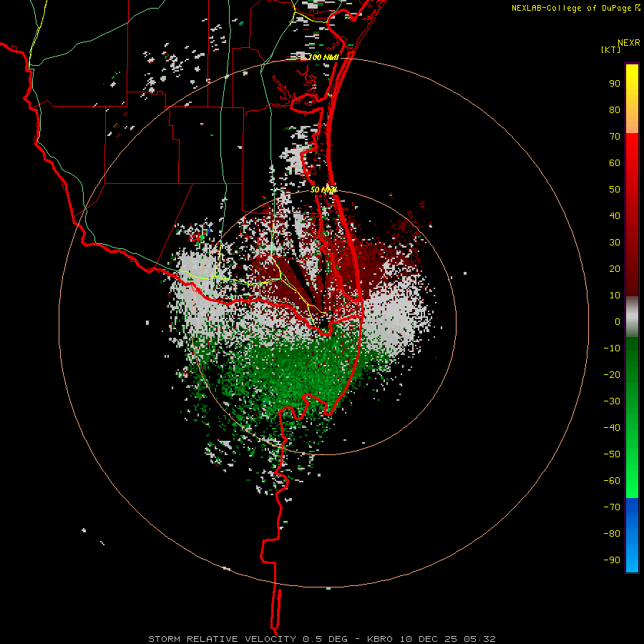
Task: Click the yellow top segment of color bar
Action: pos(632,99)
